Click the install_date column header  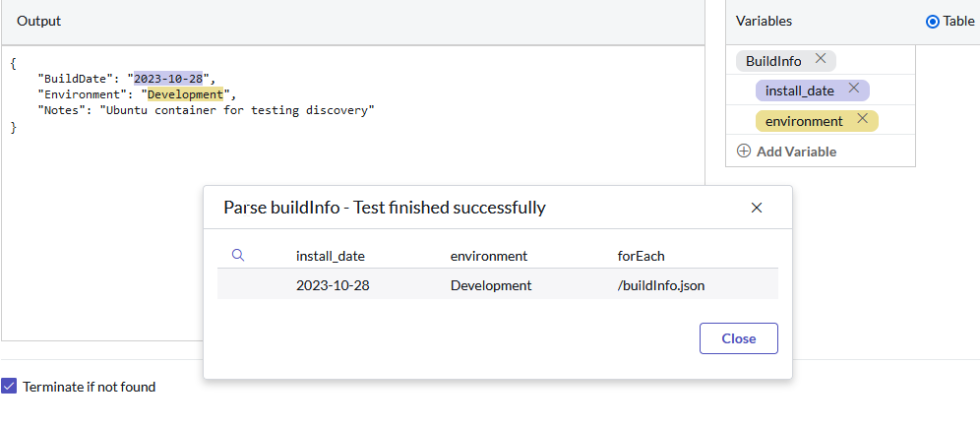[x=331, y=256]
